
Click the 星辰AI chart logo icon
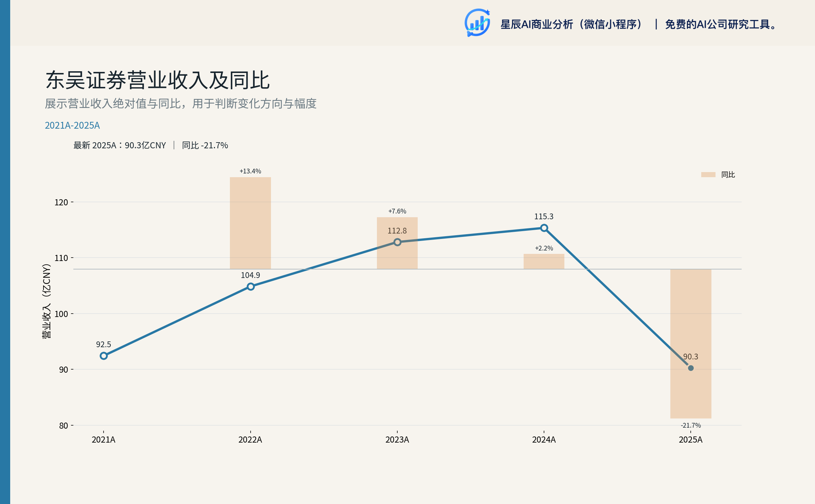pos(477,23)
